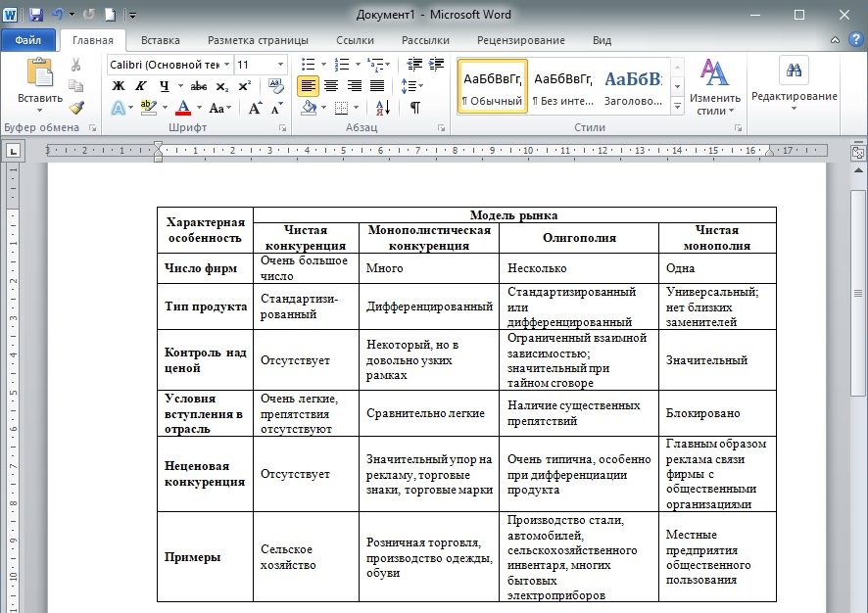Click the binoculars Find icon
Screen dimensions: 868x613
pos(794,70)
